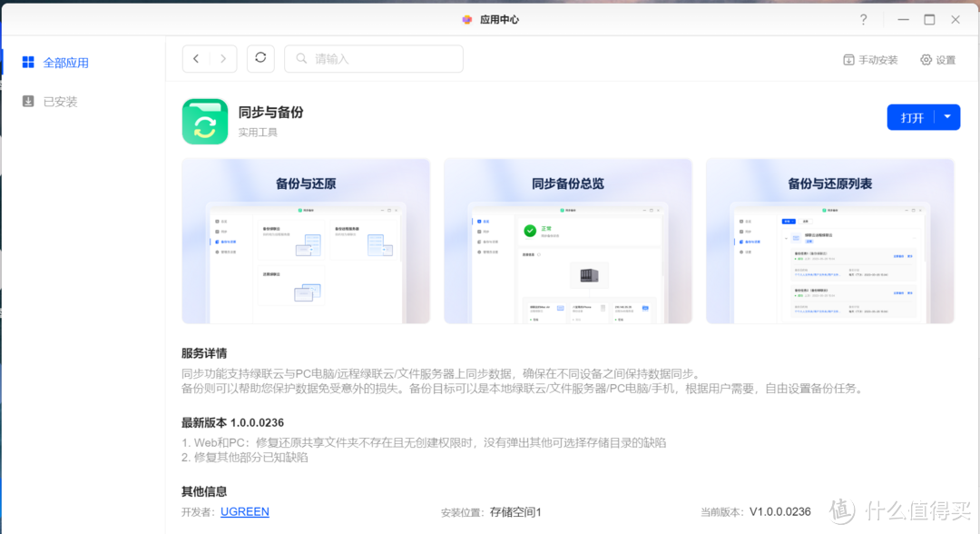Click the search magnifier icon
The image size is (980, 534).
click(301, 58)
